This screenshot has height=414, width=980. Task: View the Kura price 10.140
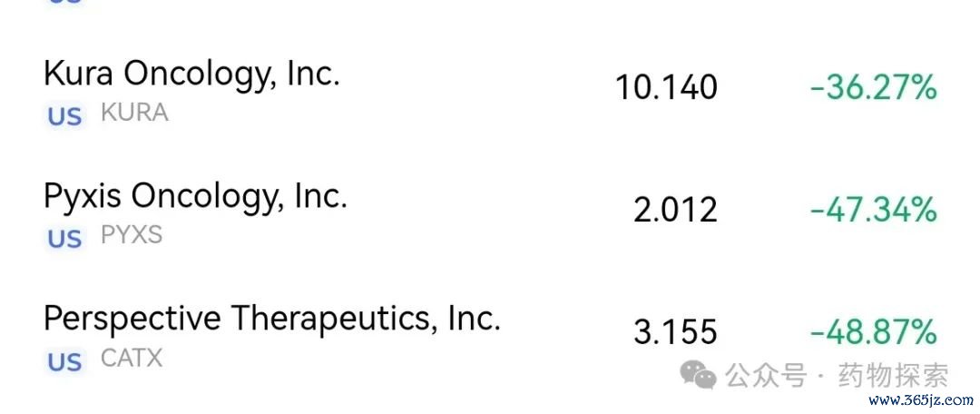tap(666, 87)
